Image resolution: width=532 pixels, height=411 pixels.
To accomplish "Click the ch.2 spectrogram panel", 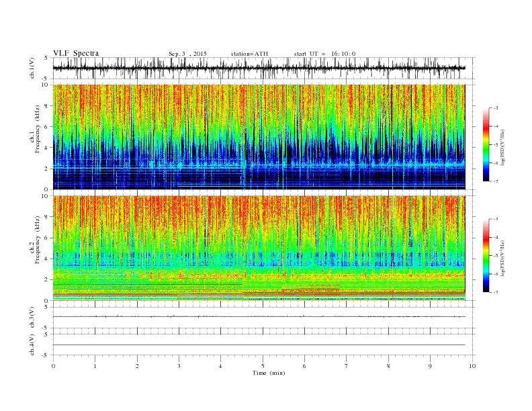I will point(259,248).
